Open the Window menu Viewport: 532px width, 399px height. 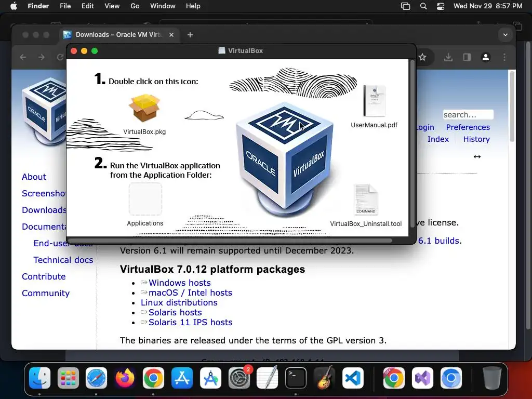163,6
